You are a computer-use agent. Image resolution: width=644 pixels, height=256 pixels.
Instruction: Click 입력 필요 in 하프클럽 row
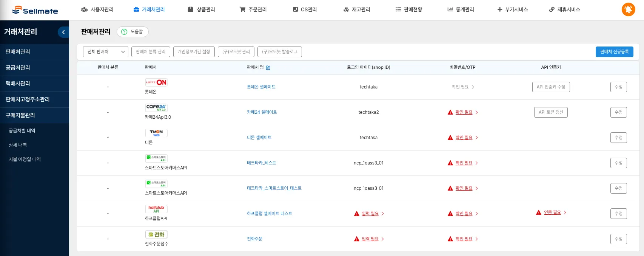(x=370, y=214)
